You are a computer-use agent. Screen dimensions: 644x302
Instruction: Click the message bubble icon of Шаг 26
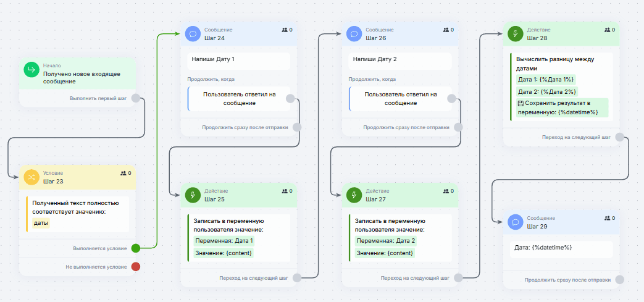click(354, 34)
